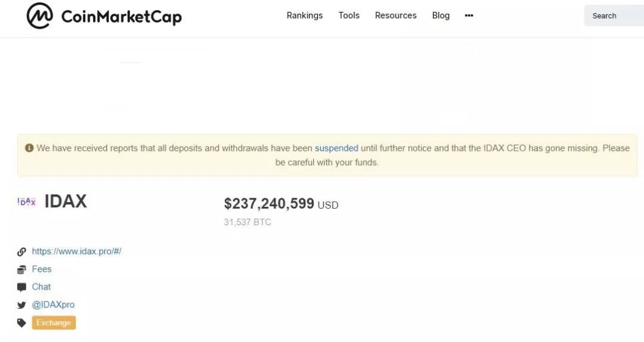Click the CoinMarketCap wordmark text

(x=122, y=17)
